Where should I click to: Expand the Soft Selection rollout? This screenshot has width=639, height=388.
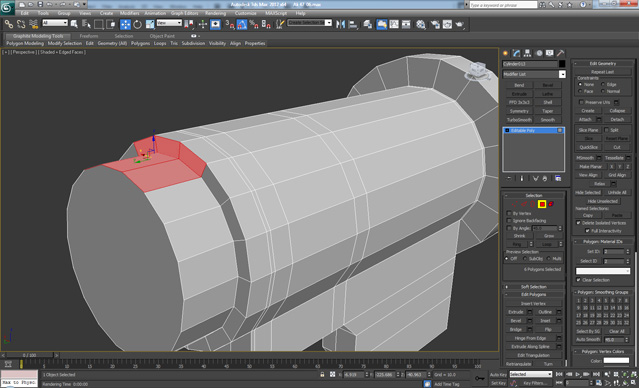click(x=533, y=287)
